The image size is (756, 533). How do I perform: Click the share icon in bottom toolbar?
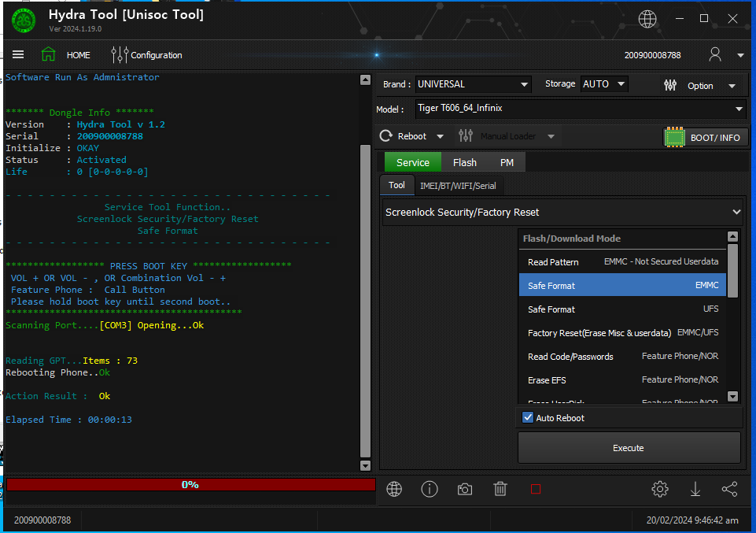(x=729, y=489)
